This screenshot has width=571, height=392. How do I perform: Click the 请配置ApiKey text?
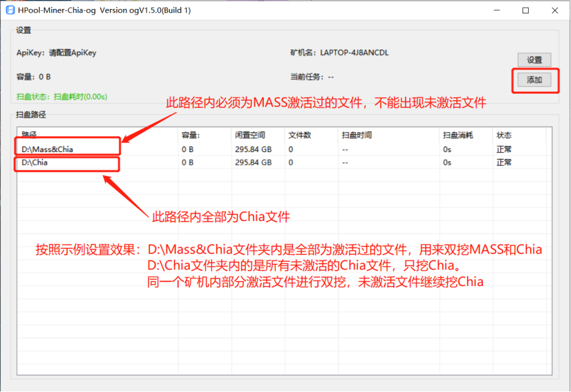(x=72, y=53)
